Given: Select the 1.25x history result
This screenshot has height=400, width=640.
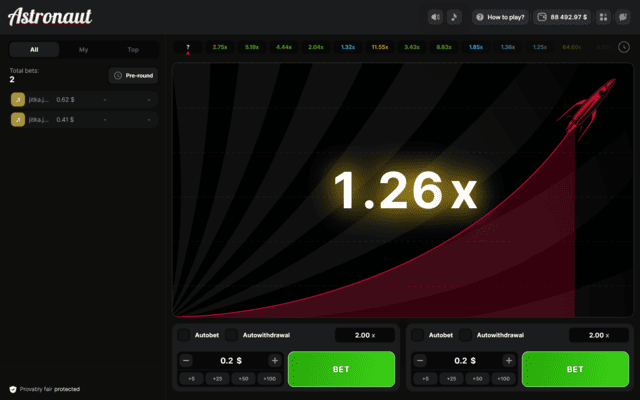Looking at the screenshot, I should pos(540,47).
